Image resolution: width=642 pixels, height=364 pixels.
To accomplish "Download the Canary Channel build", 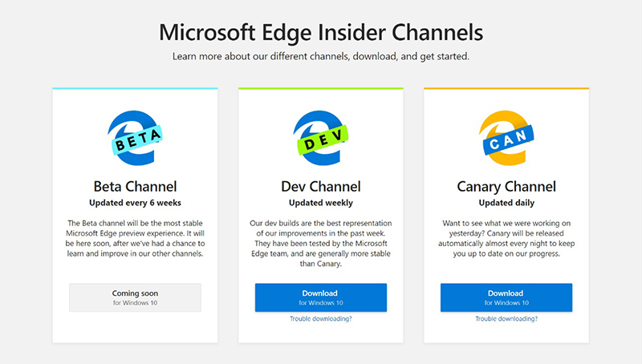I will pyautogui.click(x=506, y=297).
